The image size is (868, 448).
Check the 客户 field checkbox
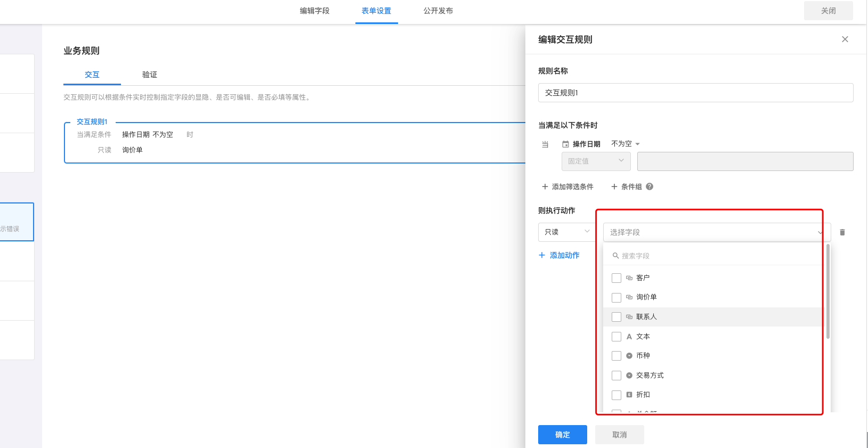(x=616, y=278)
